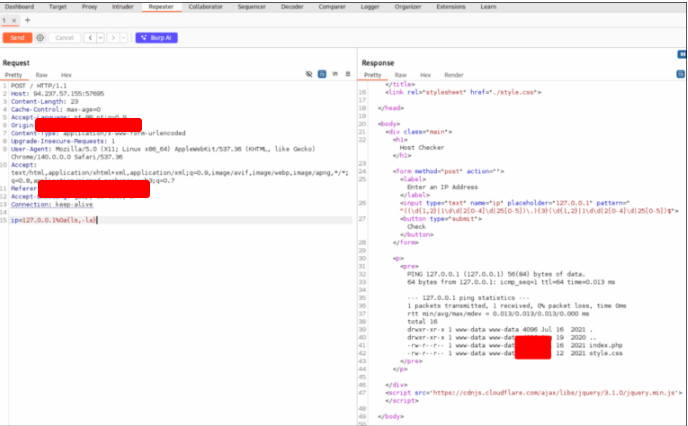Toggle the blue wrap icon in Request panel
Image resolution: width=688 pixels, height=426 pixels.
click(322, 75)
